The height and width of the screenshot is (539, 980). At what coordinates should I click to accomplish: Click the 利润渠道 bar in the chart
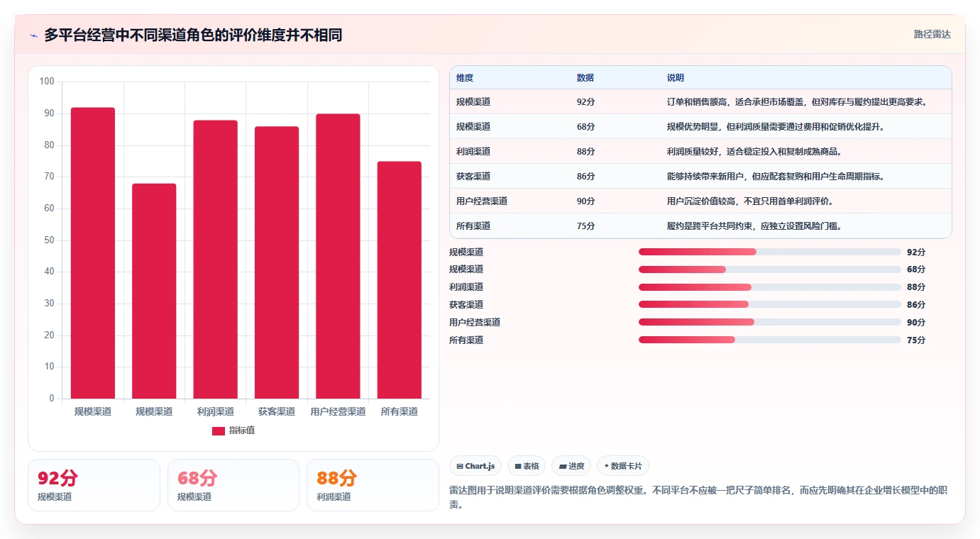click(216, 260)
